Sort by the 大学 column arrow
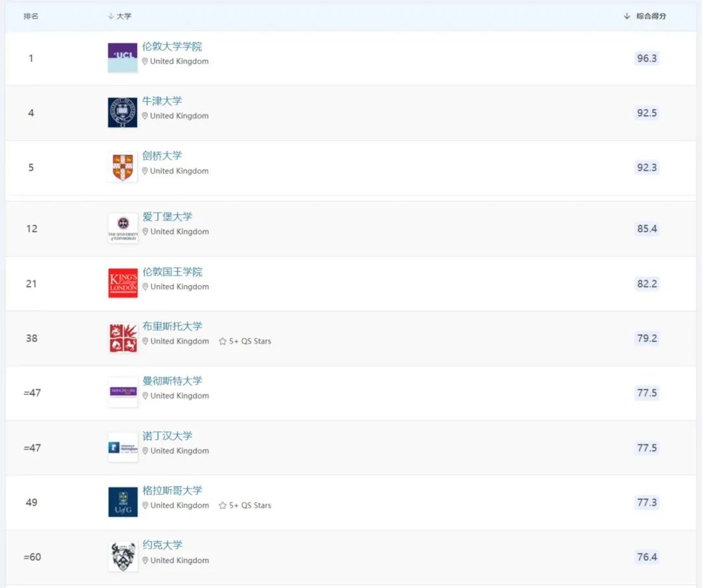 pyautogui.click(x=110, y=16)
